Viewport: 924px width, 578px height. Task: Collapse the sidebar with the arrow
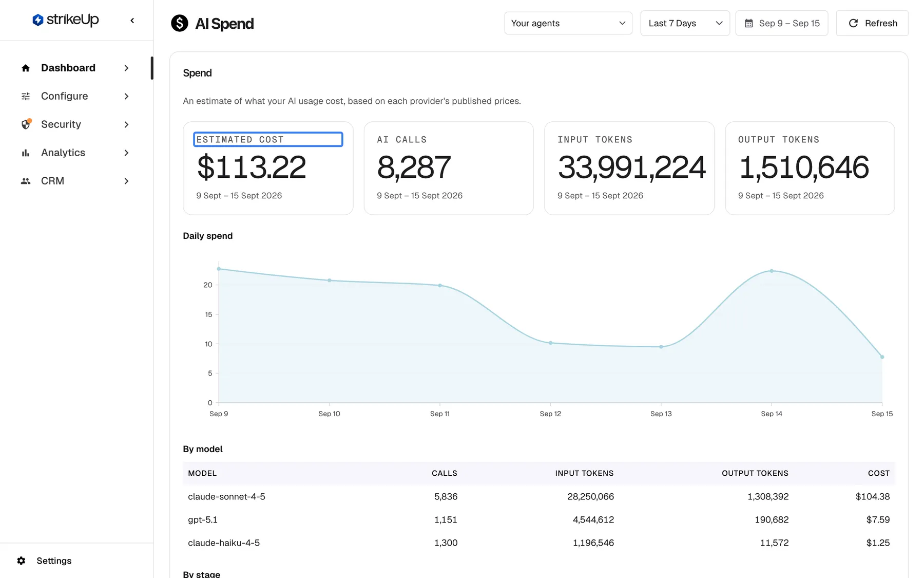pos(132,21)
